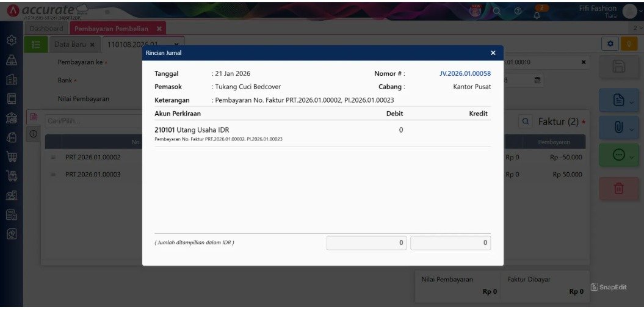The height and width of the screenshot is (309, 644).
Task: Open the company building module in sidebar
Action: click(12, 79)
